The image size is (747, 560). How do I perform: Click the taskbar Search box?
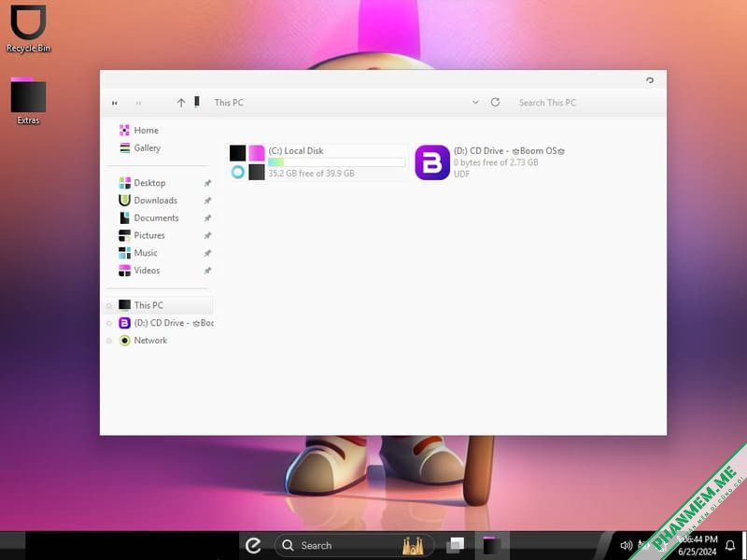(x=354, y=545)
